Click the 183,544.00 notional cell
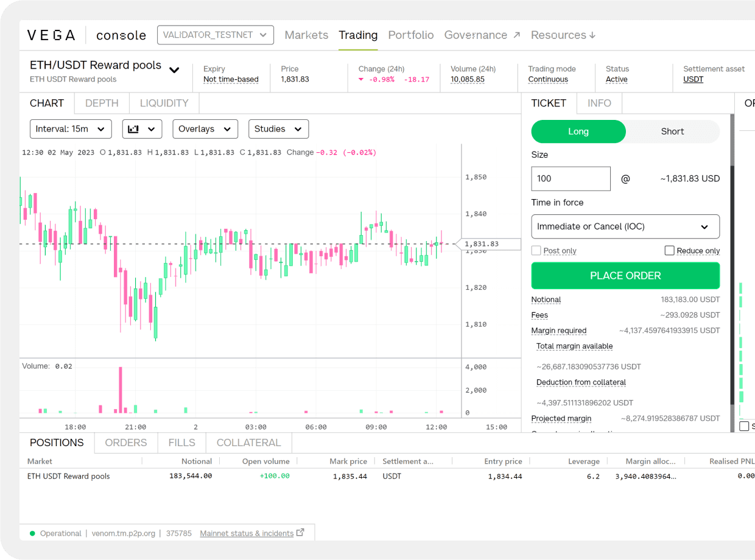This screenshot has width=755, height=560. click(191, 476)
